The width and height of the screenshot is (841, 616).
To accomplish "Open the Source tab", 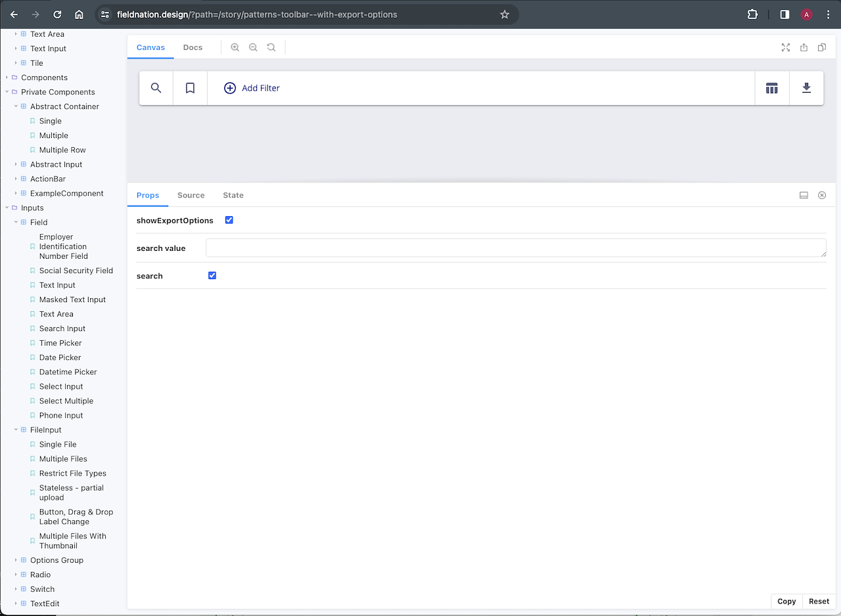I will [191, 195].
